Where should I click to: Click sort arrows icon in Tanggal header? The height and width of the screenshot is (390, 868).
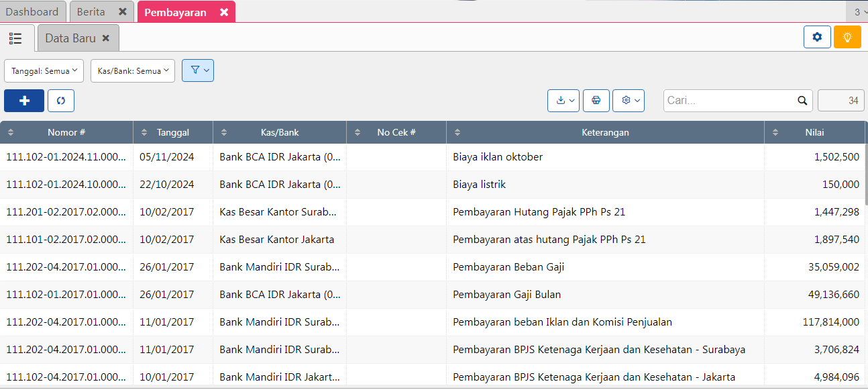tap(144, 133)
